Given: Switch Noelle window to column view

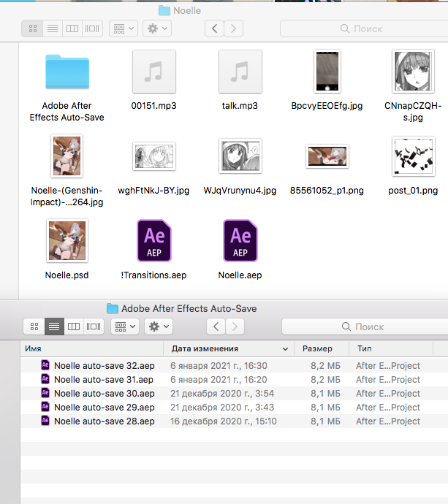Looking at the screenshot, I should pos(72,28).
